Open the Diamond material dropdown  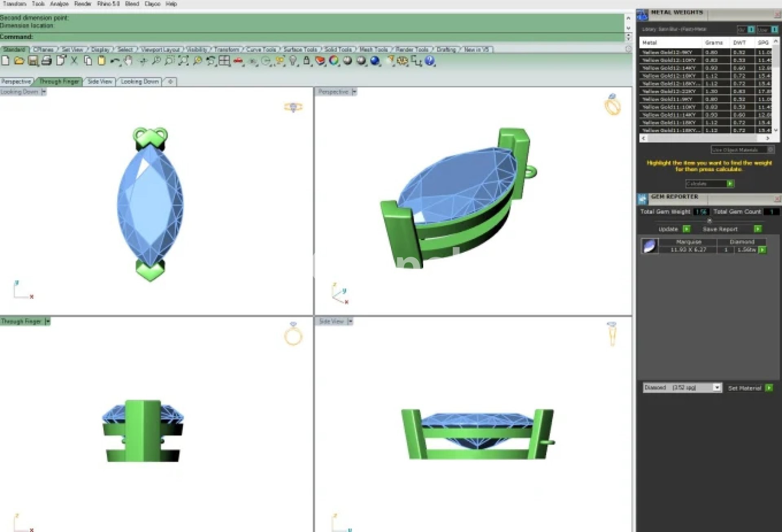tap(717, 388)
